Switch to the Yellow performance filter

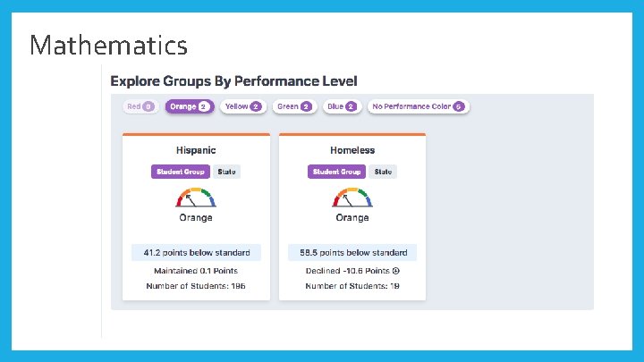(242, 106)
